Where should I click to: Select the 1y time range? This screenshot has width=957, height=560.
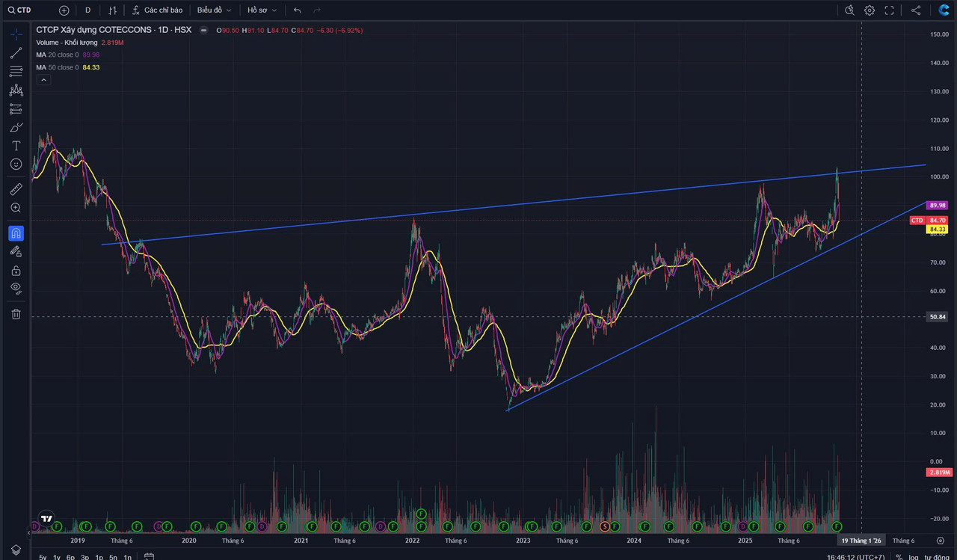[57, 557]
